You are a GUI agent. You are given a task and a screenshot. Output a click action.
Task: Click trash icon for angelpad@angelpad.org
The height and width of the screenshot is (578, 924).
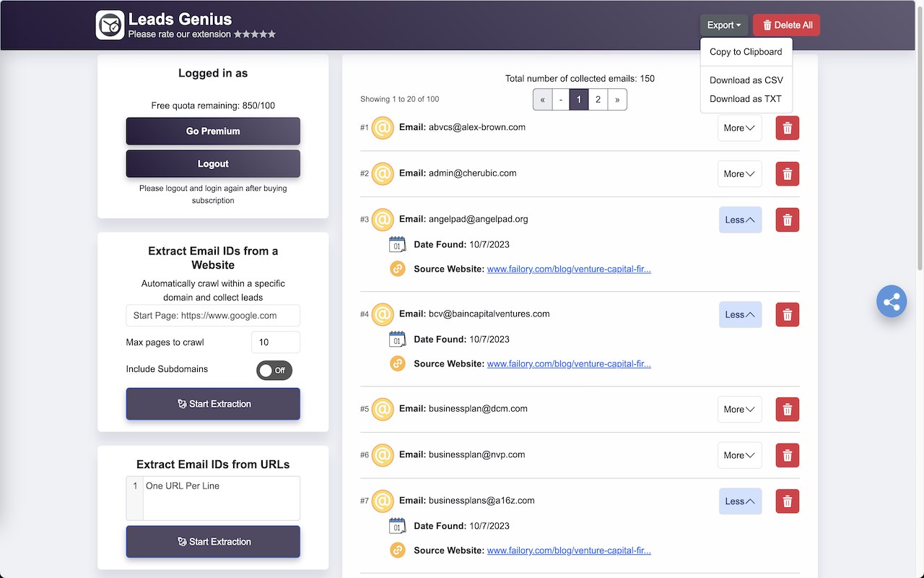coord(787,220)
